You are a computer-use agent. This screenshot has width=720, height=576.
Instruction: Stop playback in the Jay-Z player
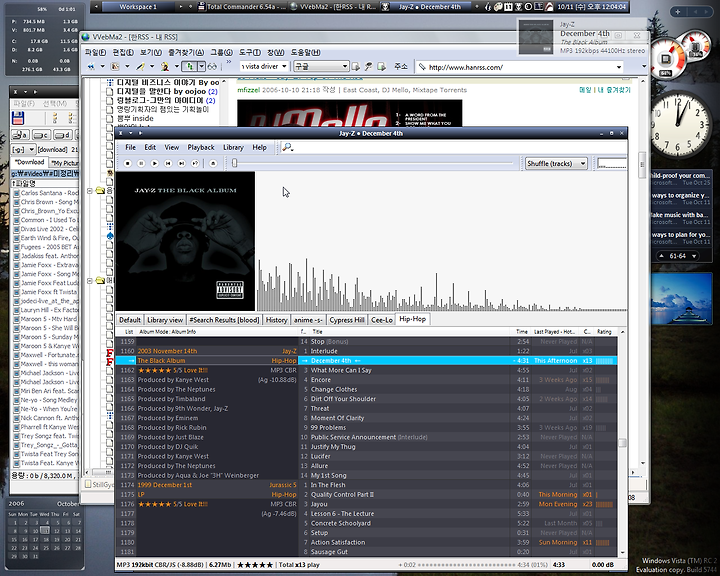point(128,163)
